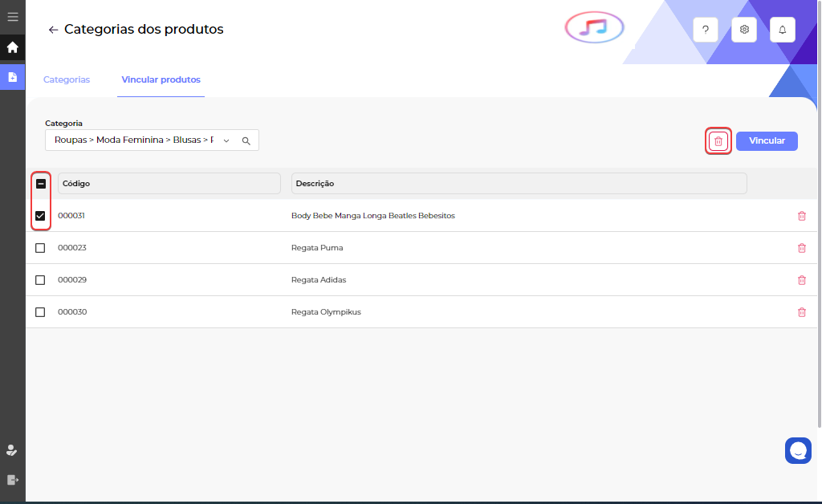The height and width of the screenshot is (504, 822).
Task: Switch to the Categorias tab
Action: coord(67,79)
